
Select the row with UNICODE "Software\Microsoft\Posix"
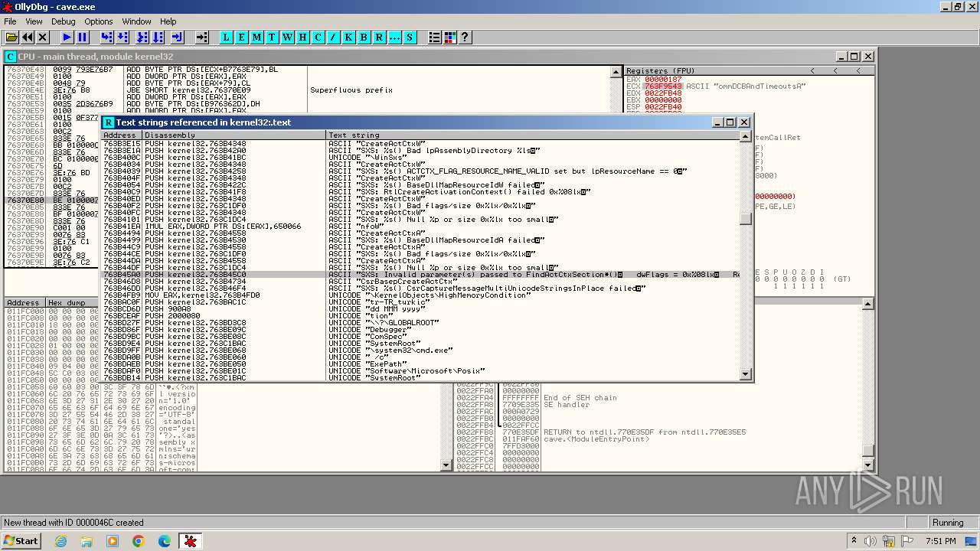coord(420,370)
